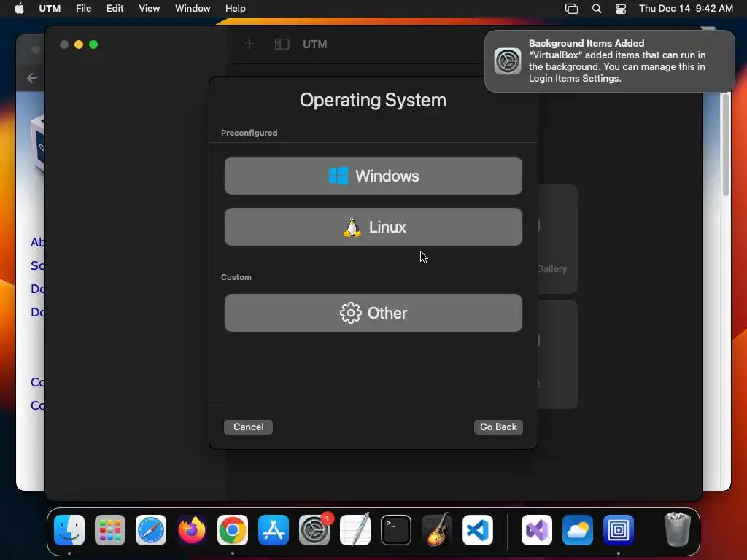Open Visual Studio from the Dock
The width and height of the screenshot is (747, 560).
(x=537, y=530)
